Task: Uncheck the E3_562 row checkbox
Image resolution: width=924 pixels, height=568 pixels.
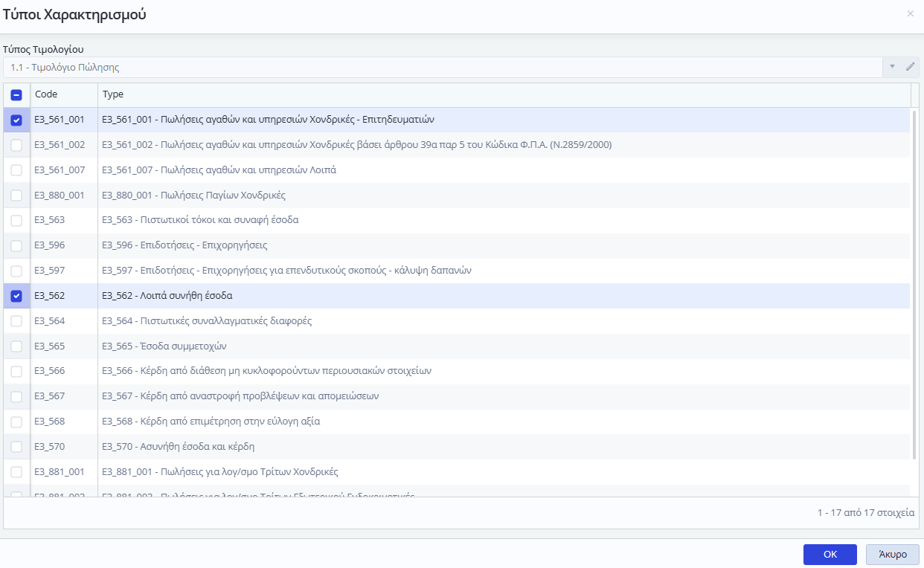Action: [16, 296]
